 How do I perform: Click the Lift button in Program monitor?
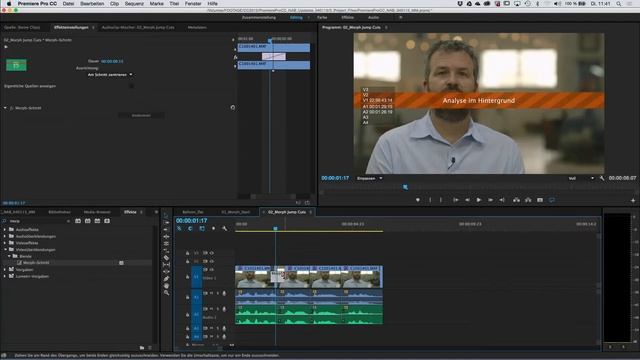(x=516, y=200)
